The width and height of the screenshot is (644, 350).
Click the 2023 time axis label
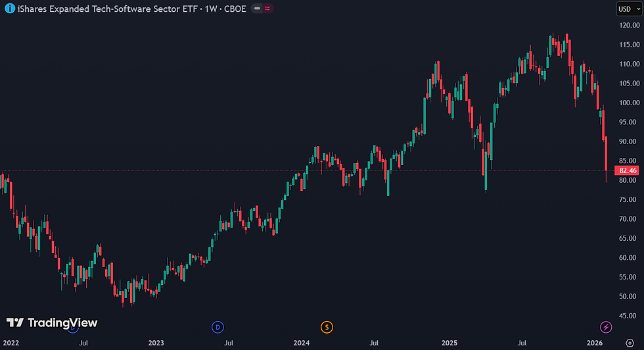[x=156, y=343]
